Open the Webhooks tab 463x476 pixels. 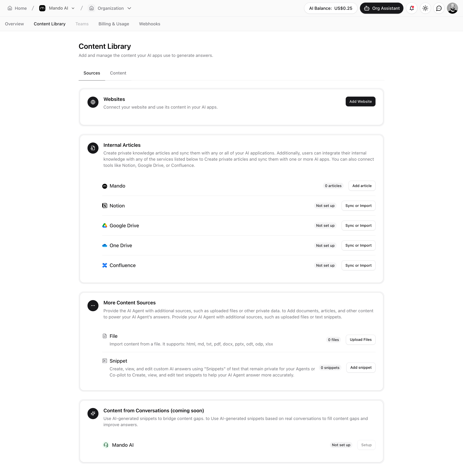[x=149, y=24]
